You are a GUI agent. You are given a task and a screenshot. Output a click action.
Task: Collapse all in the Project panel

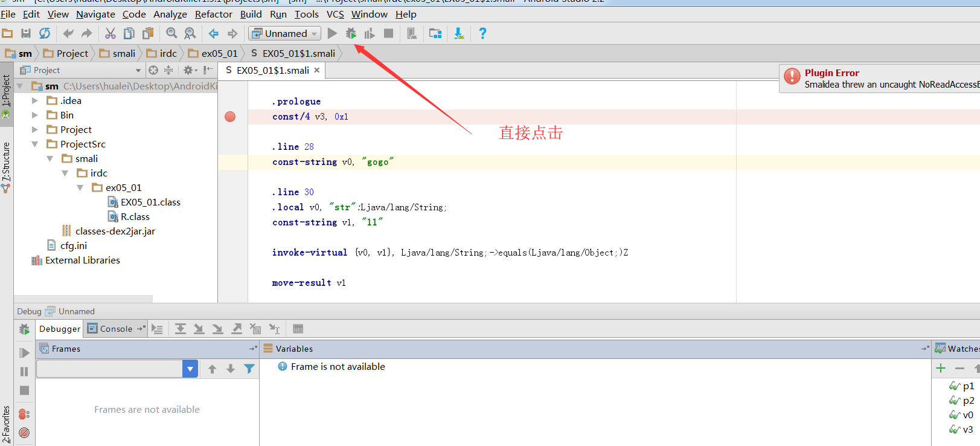(x=168, y=70)
